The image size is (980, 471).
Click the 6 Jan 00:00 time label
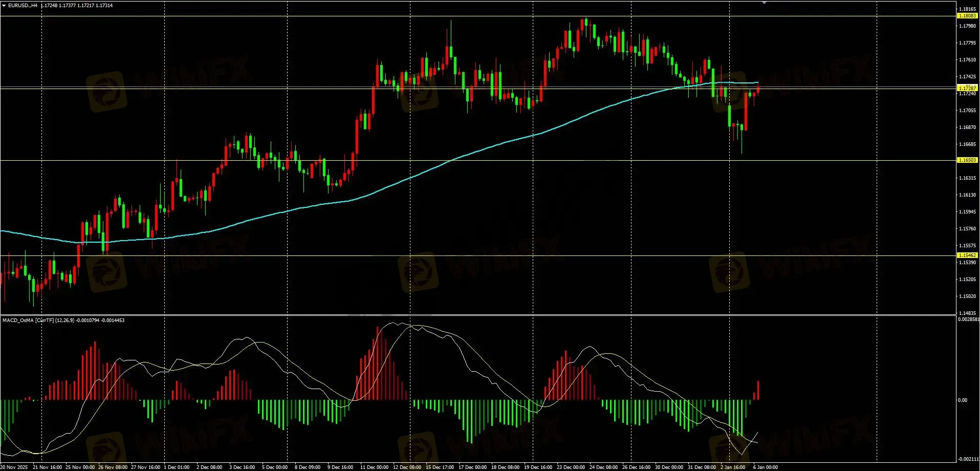[x=766, y=467]
